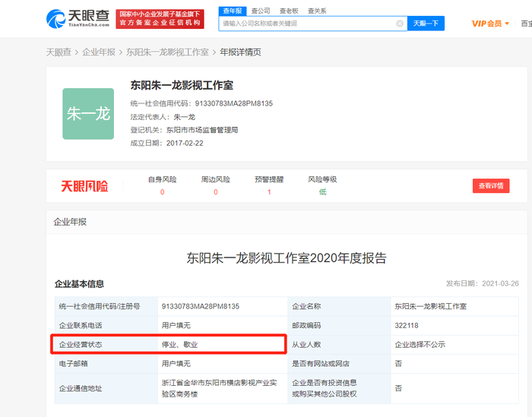Image resolution: width=532 pixels, height=417 pixels.
Task: Clear search field using the X icon
Action: 400,24
